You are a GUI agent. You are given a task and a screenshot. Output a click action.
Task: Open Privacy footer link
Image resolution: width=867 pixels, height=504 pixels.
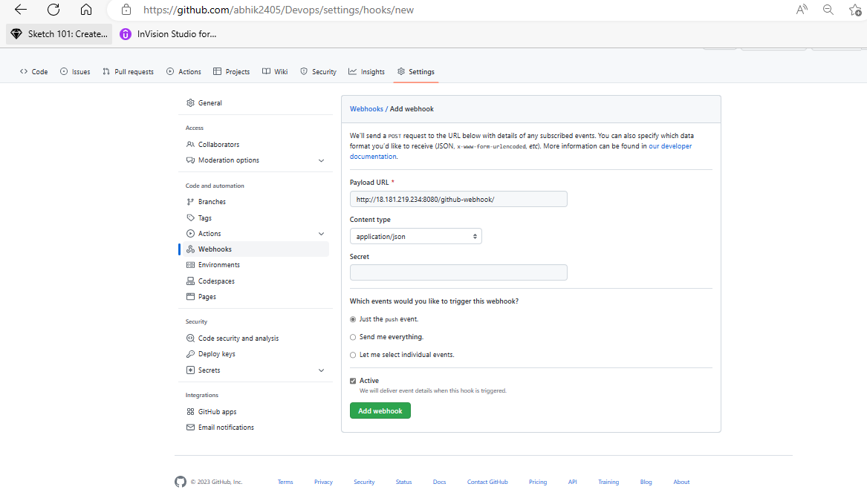coord(323,482)
